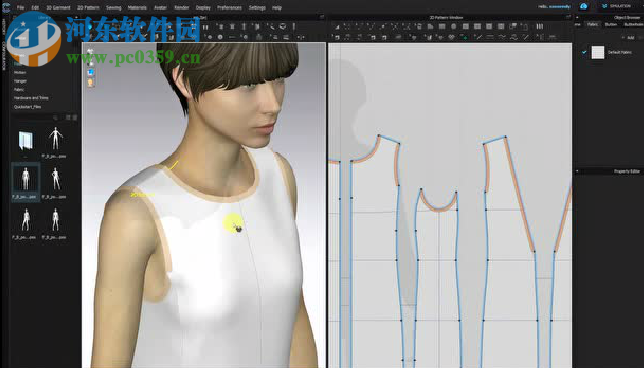Click the diagonal line icon in sewing toolbar

[526, 37]
